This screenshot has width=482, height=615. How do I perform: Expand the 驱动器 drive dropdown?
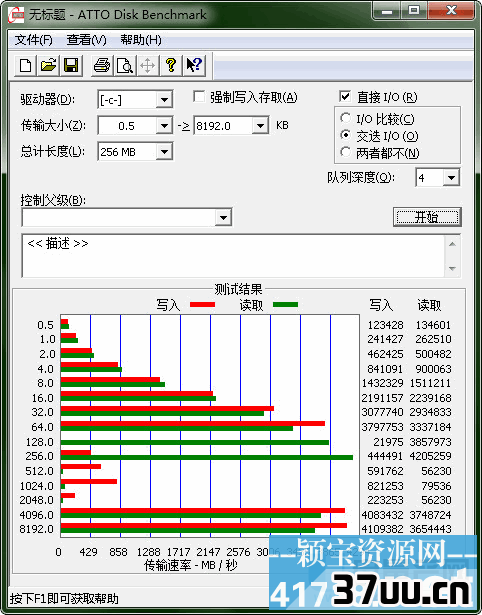(x=164, y=100)
